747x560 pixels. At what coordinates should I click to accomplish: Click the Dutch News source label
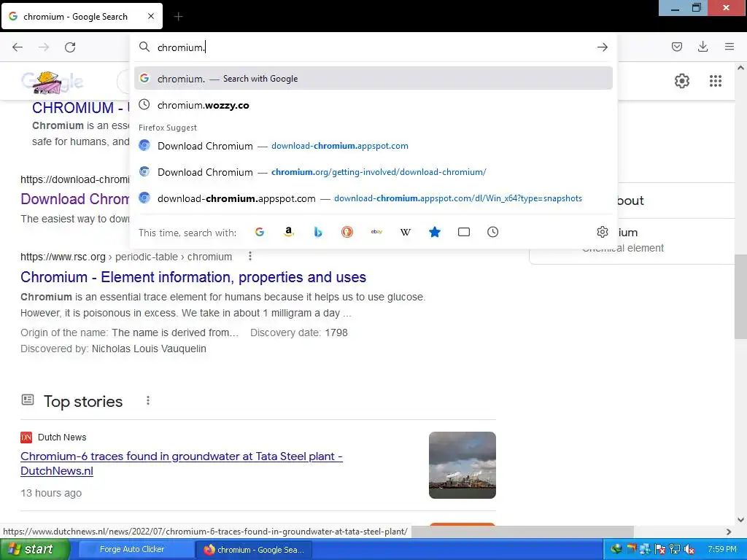(x=62, y=437)
